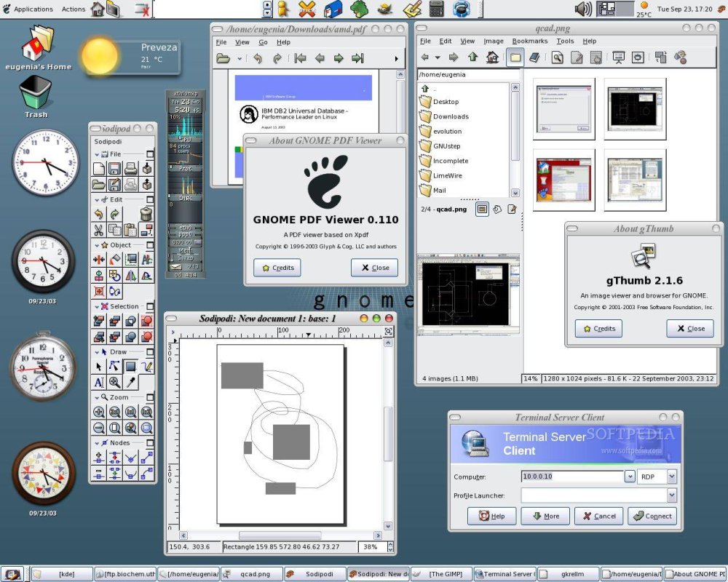Click the Catalogs book icon in gThumb toolbar
The width and height of the screenshot is (728, 582).
point(534,57)
